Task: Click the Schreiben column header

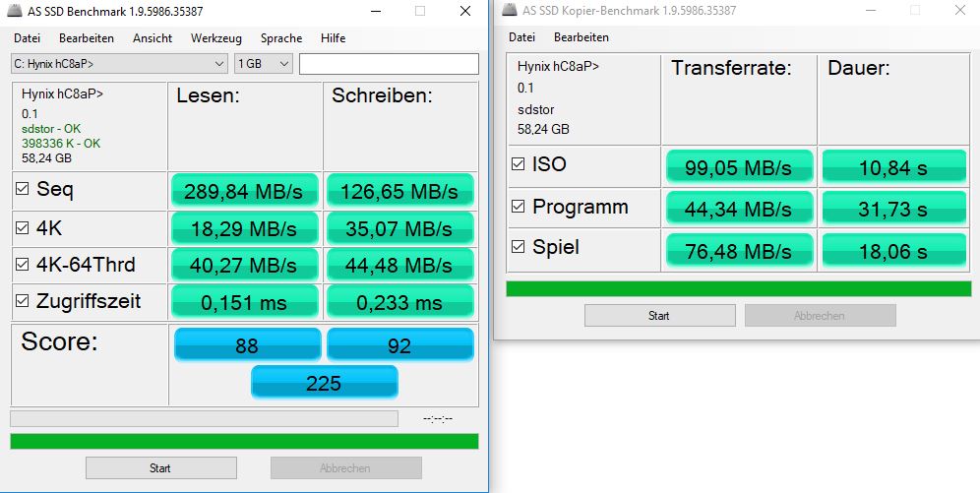Action: click(x=382, y=95)
